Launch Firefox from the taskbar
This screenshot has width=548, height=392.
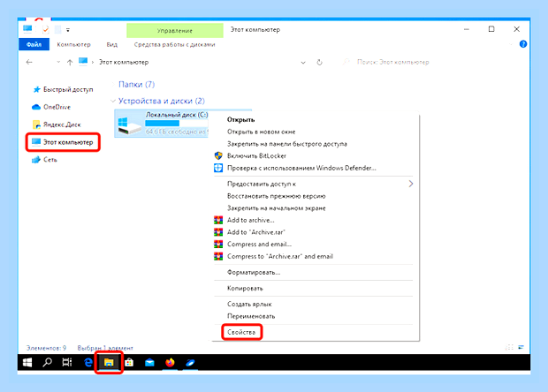coord(170,363)
